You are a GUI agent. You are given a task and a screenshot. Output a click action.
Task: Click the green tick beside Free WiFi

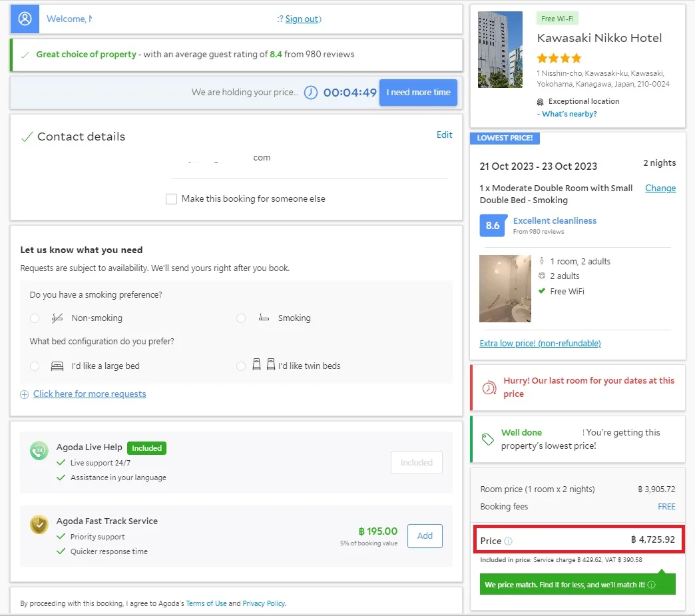pyautogui.click(x=541, y=291)
